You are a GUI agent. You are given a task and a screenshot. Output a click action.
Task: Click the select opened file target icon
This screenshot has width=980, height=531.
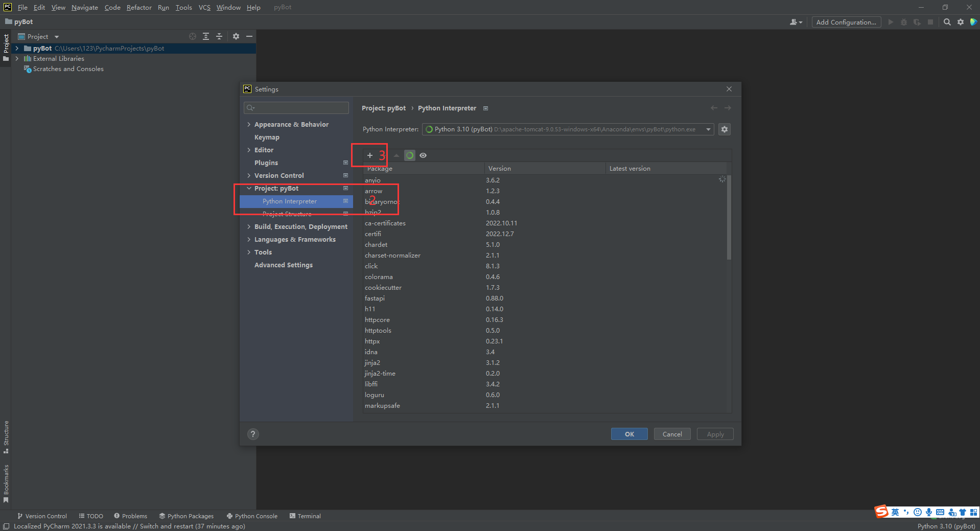coord(193,36)
